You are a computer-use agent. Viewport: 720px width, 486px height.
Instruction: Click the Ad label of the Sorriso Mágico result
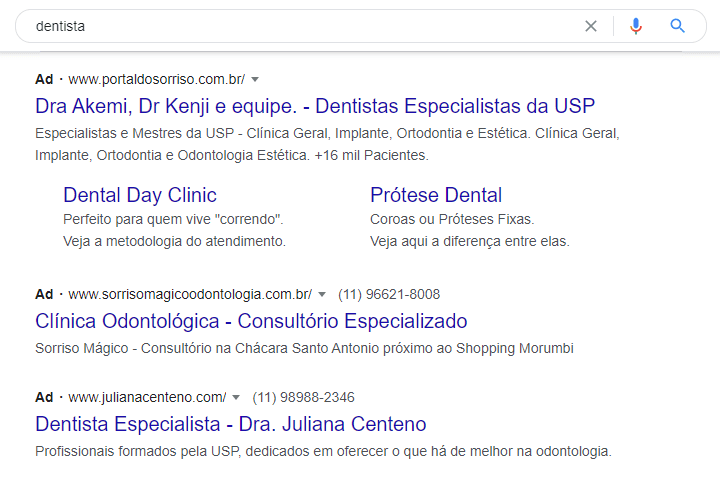pyautogui.click(x=44, y=294)
